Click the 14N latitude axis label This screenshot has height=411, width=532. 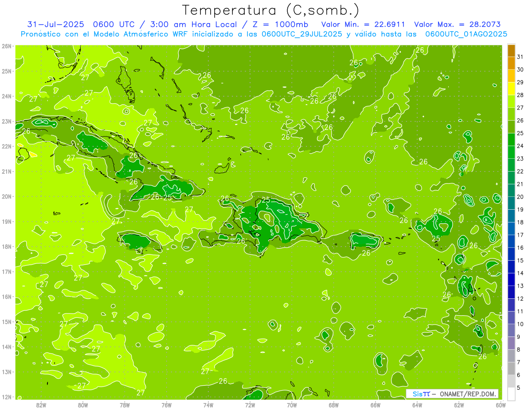point(6,347)
